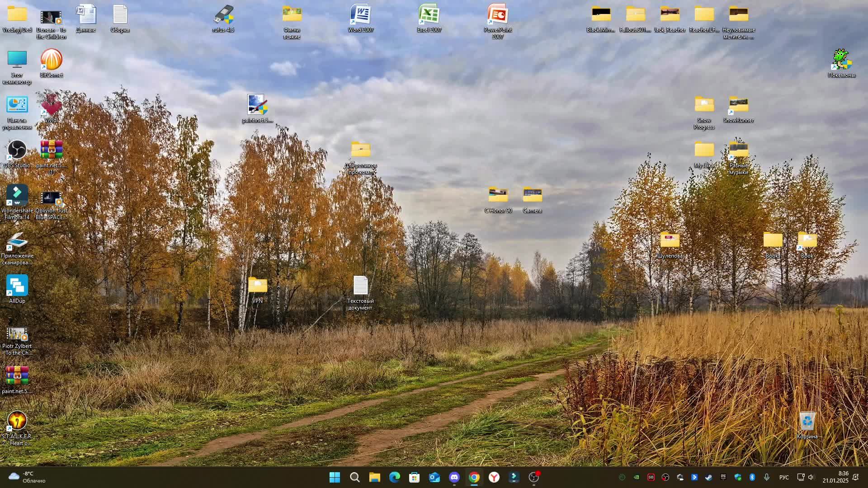This screenshot has height=488, width=868.
Task: Open the Excel 2007 desktop shortcut
Action: [429, 16]
